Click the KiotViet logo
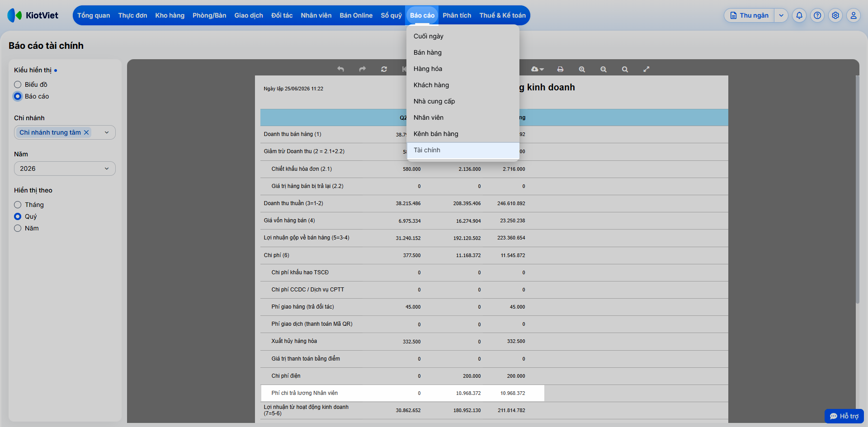 coord(33,15)
